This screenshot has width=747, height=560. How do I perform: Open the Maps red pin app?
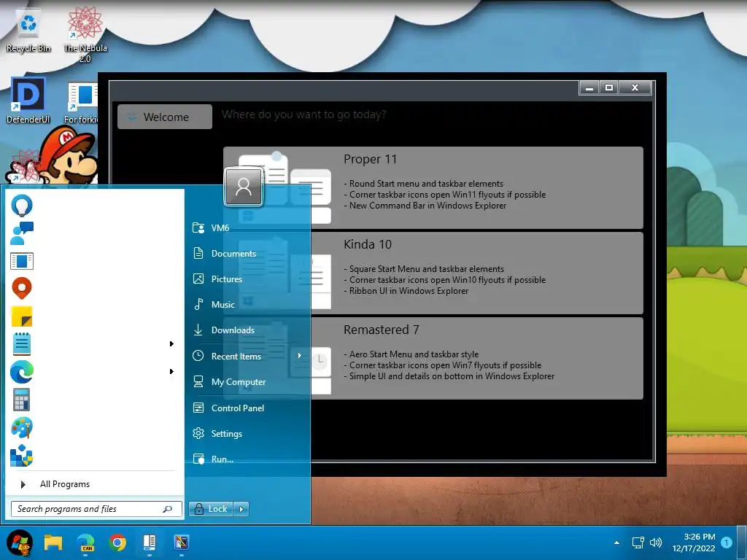click(22, 289)
